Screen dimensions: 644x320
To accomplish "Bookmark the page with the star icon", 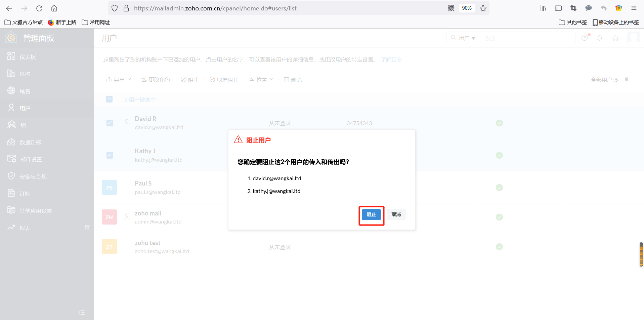I will [483, 8].
